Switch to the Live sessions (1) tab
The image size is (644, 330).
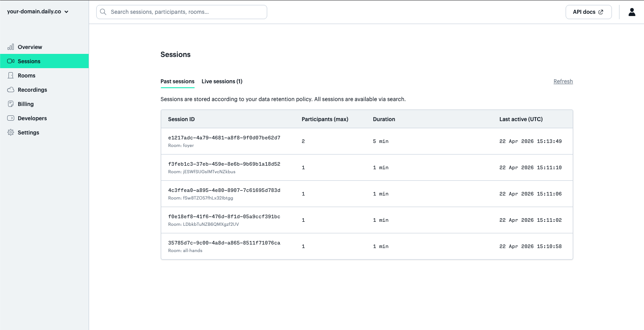pyautogui.click(x=222, y=81)
